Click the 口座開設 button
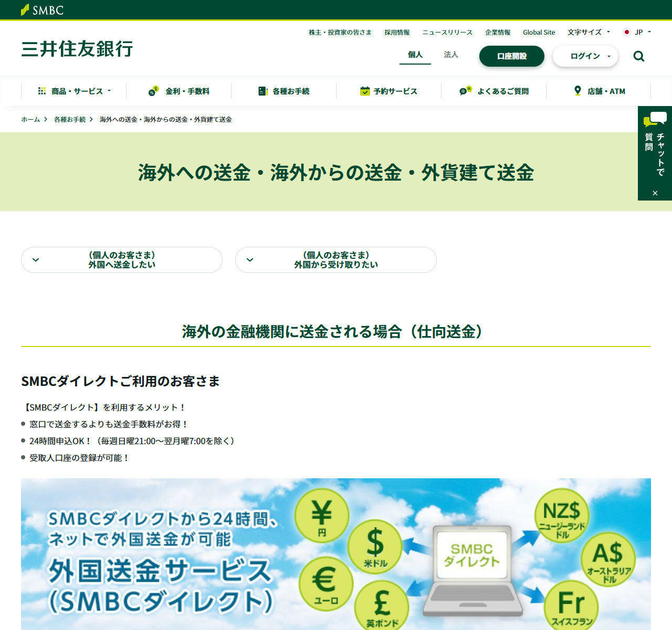672x630 pixels. 512,56
